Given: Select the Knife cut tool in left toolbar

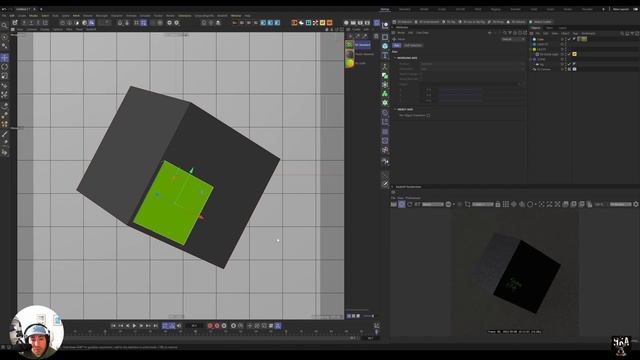Looking at the screenshot, I should (4, 134).
